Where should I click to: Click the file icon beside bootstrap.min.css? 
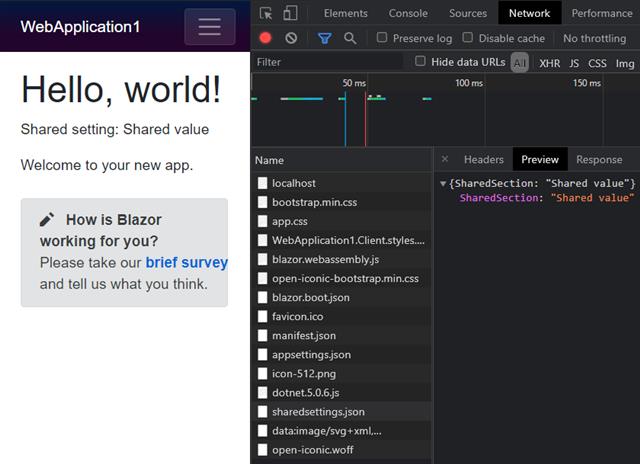pyautogui.click(x=262, y=202)
